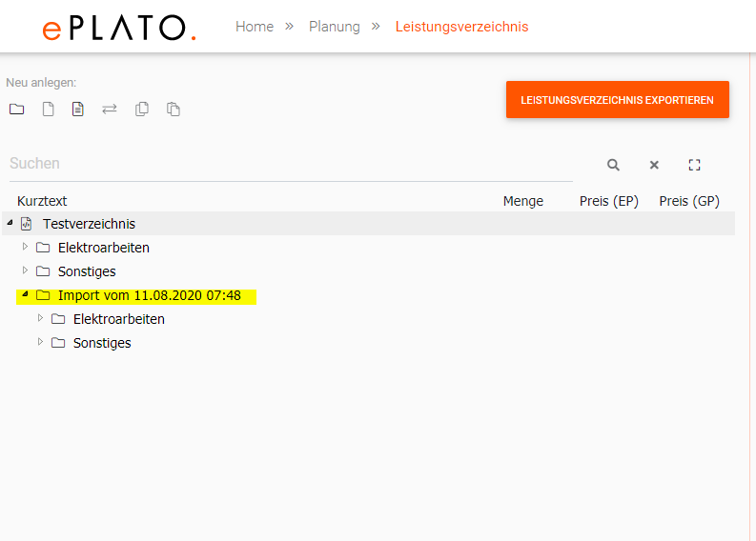Toggle fullscreen with the expand icon
Image resolution: width=756 pixels, height=541 pixels.
(694, 165)
